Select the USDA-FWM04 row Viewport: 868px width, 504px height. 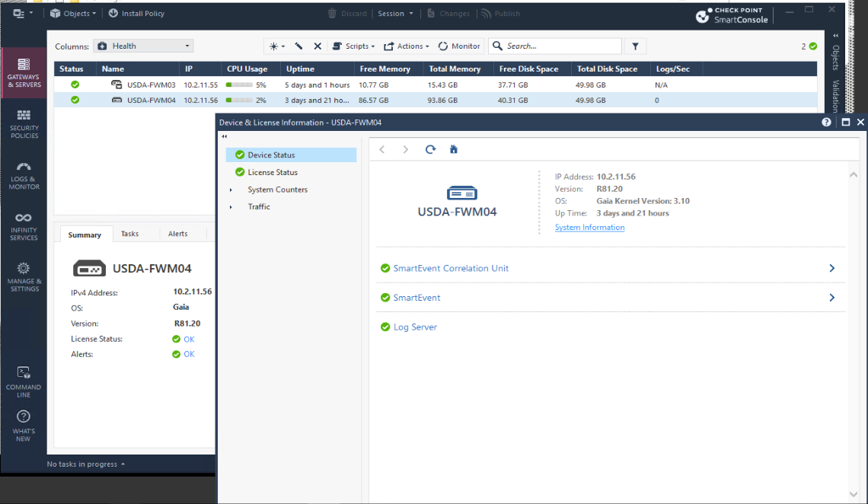(435, 100)
